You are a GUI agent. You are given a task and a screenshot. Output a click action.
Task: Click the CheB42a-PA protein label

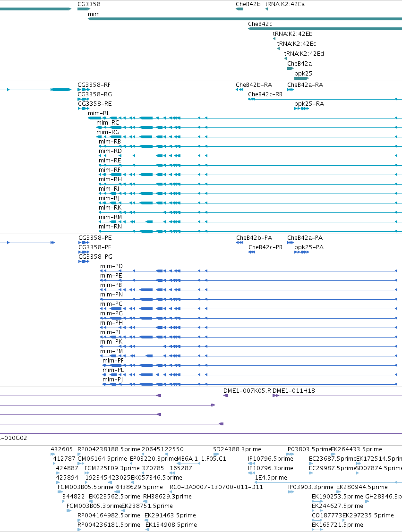click(x=305, y=238)
